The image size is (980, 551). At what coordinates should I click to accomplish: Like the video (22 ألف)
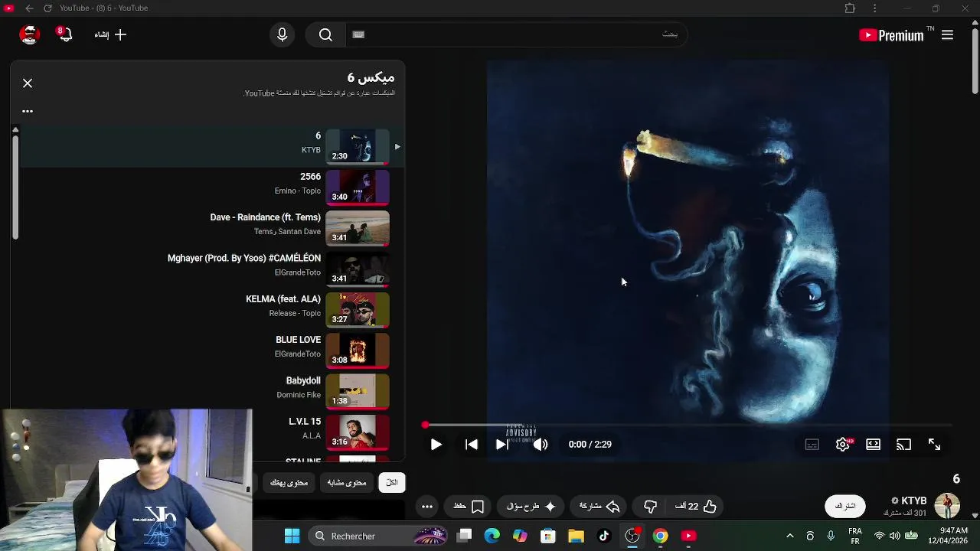point(696,506)
